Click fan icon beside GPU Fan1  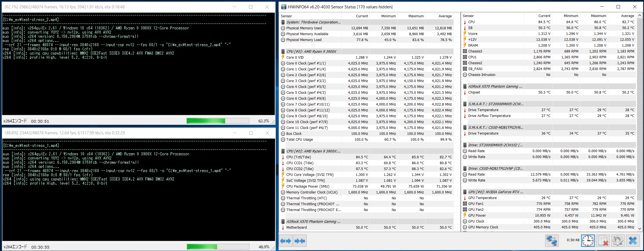click(x=465, y=204)
